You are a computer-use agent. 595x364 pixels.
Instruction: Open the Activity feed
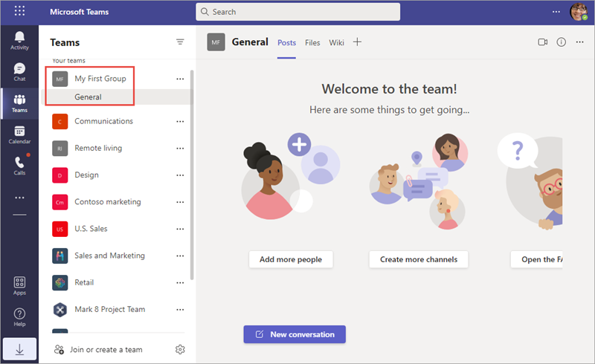tap(19, 41)
